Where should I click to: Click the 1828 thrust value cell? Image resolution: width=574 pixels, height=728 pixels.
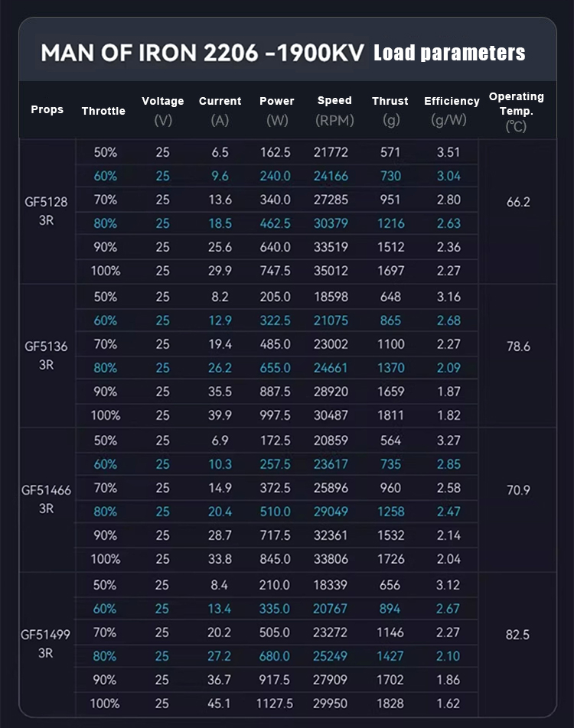(x=390, y=704)
